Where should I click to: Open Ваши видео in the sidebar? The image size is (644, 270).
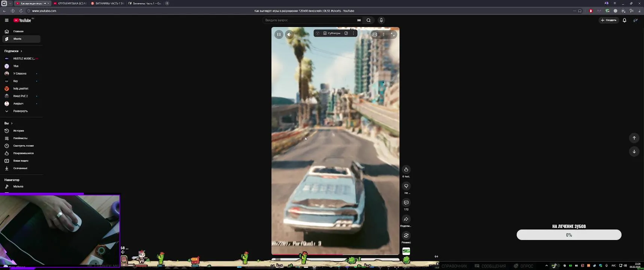point(21,161)
